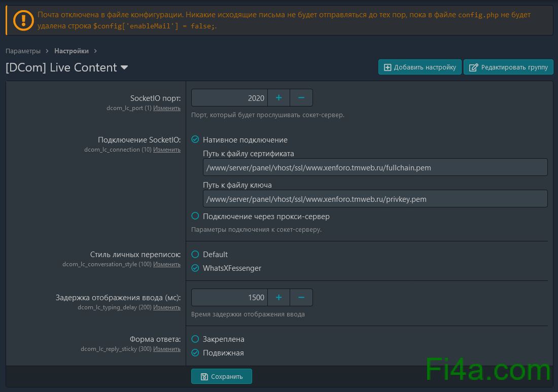
Task: Click the certificate file path field
Action: (375, 167)
